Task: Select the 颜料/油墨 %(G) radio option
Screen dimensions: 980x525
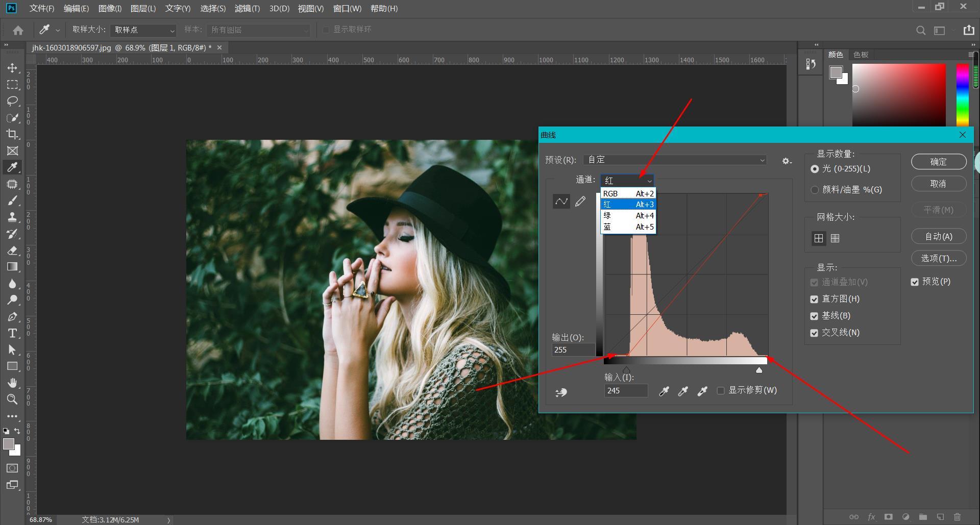Action: pos(815,190)
